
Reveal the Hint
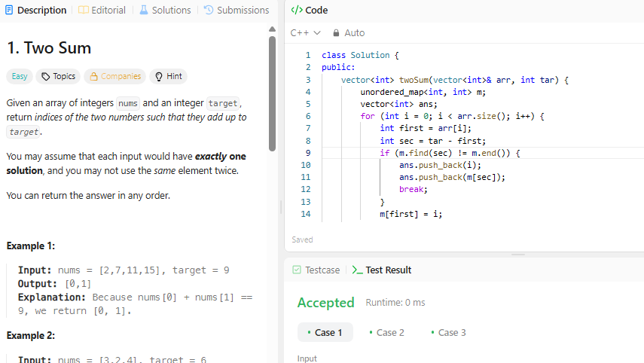(169, 76)
